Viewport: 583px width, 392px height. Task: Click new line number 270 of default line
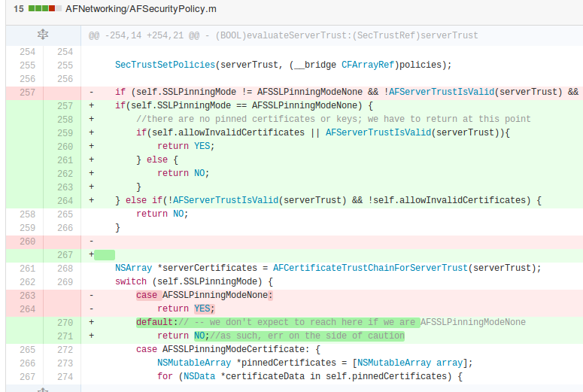click(65, 323)
